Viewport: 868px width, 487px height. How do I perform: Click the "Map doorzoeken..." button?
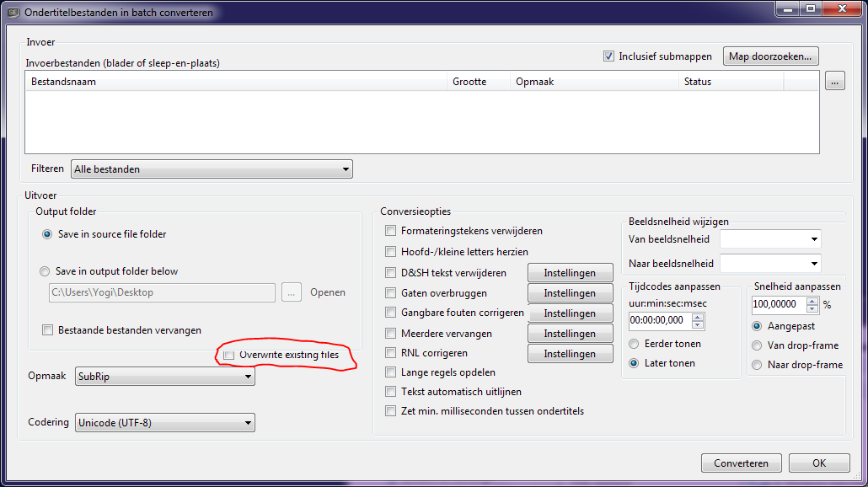(x=770, y=56)
